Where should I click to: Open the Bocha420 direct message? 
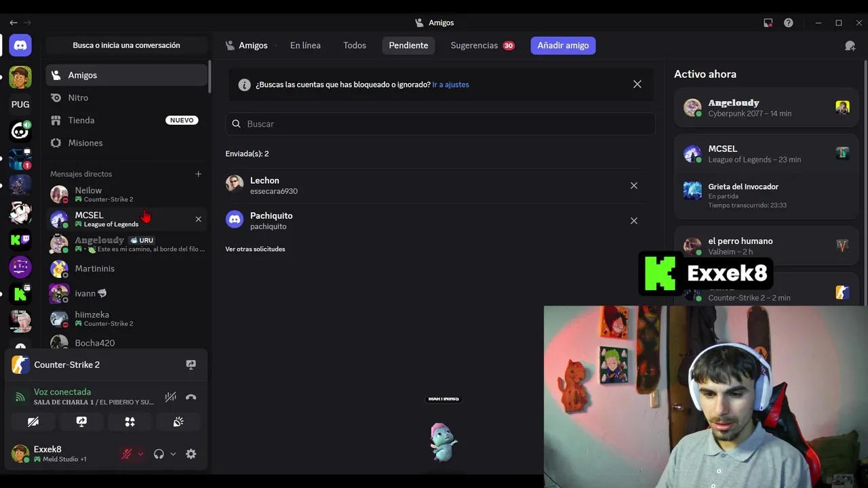tap(126, 342)
